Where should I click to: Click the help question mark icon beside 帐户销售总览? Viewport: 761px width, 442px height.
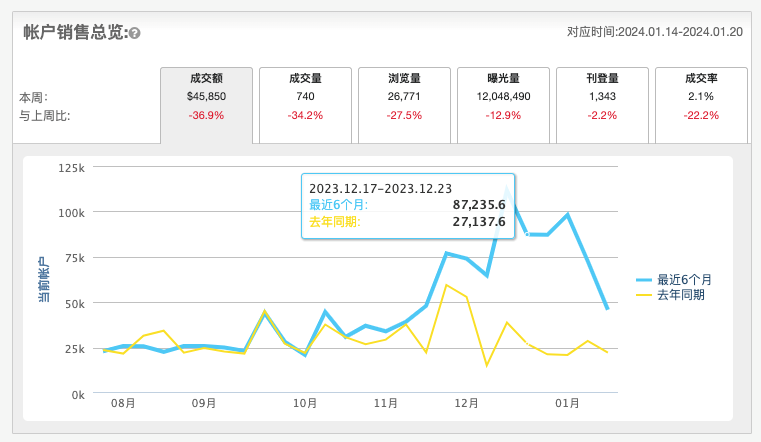135,33
